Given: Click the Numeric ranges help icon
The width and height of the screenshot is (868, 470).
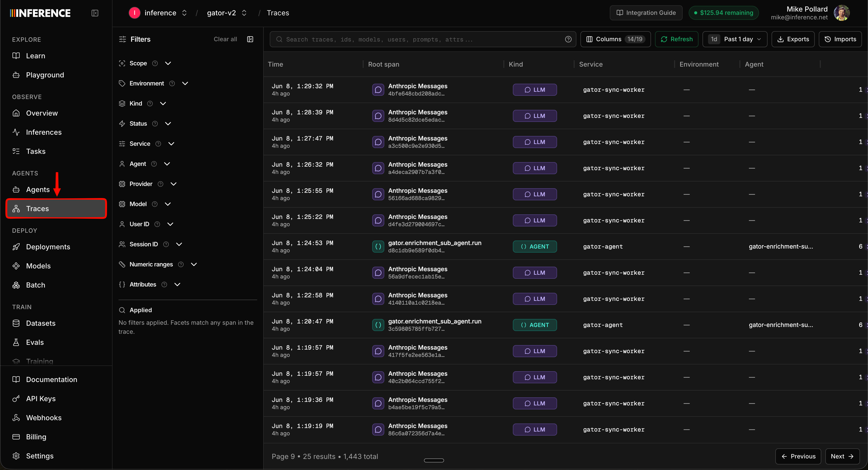Looking at the screenshot, I should pyautogui.click(x=181, y=264).
